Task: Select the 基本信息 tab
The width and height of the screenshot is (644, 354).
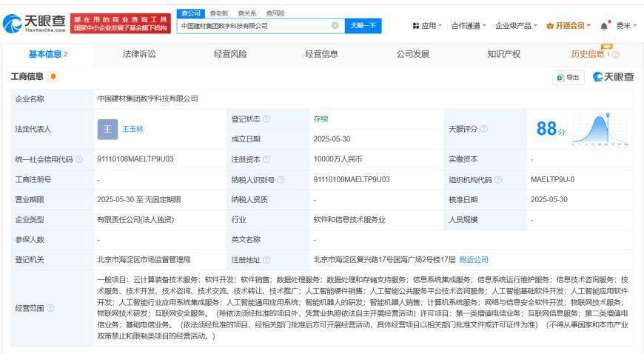Action: (48, 54)
